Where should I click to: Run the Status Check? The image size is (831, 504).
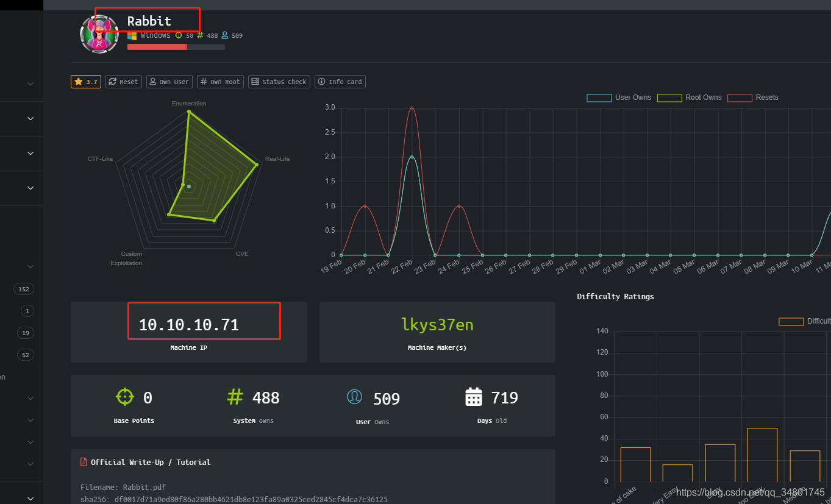[x=279, y=82]
